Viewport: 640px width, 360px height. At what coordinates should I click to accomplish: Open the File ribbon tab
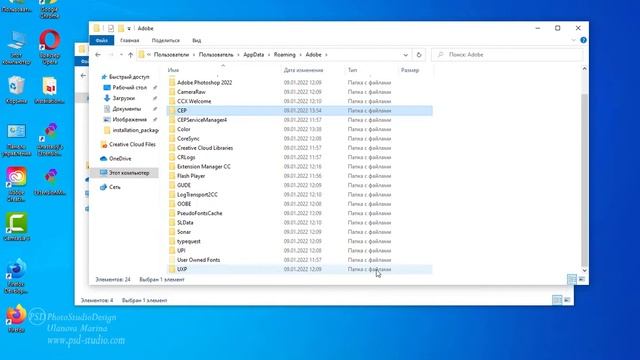click(x=102, y=40)
